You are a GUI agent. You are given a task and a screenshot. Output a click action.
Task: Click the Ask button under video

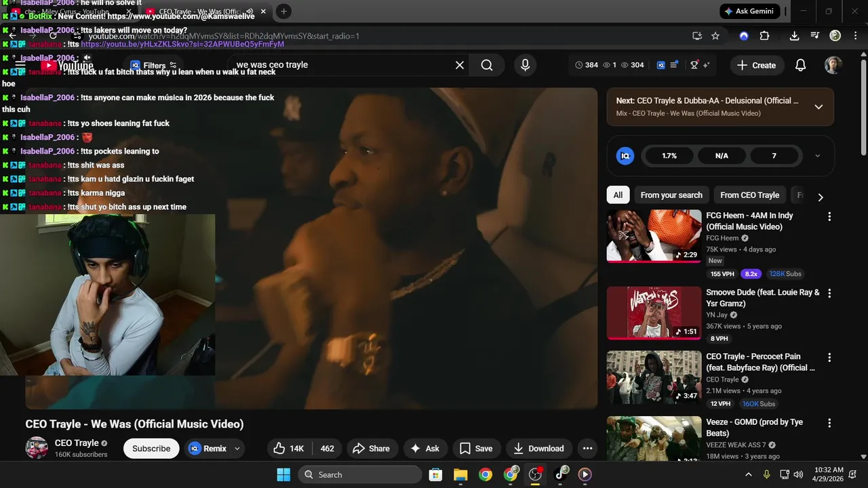click(425, 448)
